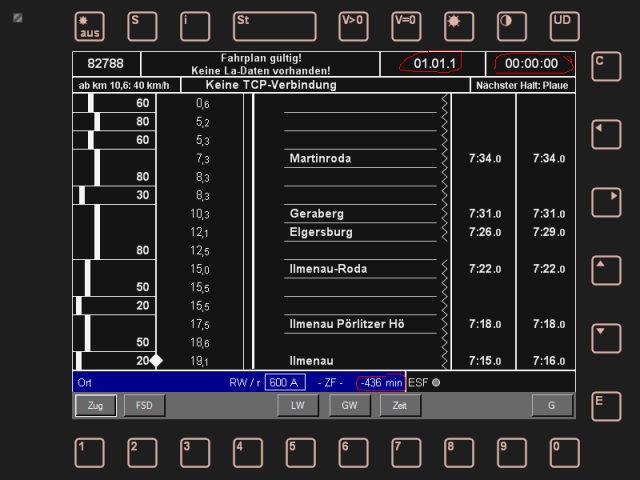Click the '600 A' value field
Screen dimensions: 640x480
click(285, 382)
